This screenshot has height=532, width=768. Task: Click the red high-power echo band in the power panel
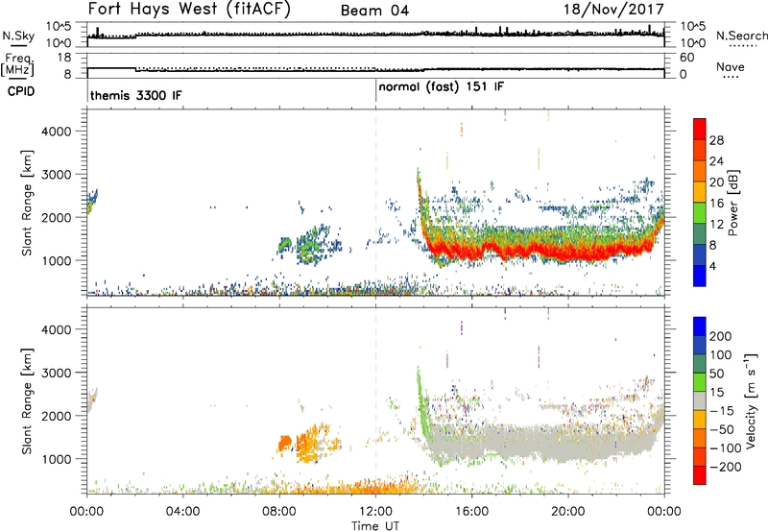point(541,249)
